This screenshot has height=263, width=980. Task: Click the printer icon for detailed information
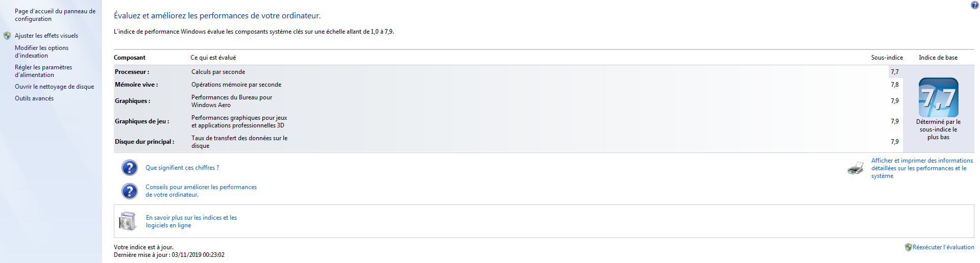855,168
